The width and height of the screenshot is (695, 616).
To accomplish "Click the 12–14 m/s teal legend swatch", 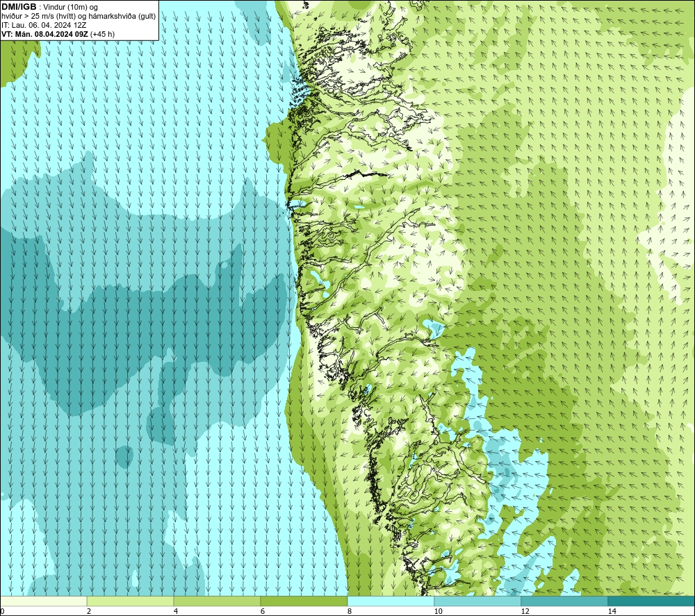I will click(564, 601).
